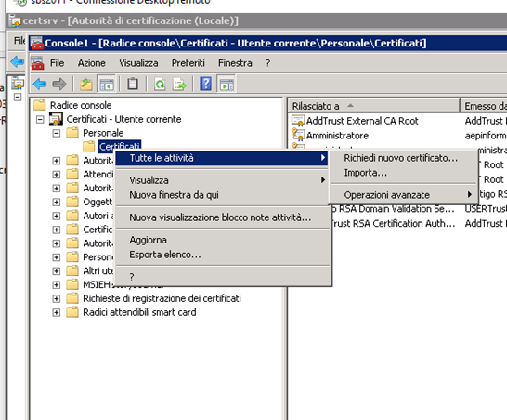
Task: Open the Visualizza submenu arrow in context menu
Action: coord(323,180)
